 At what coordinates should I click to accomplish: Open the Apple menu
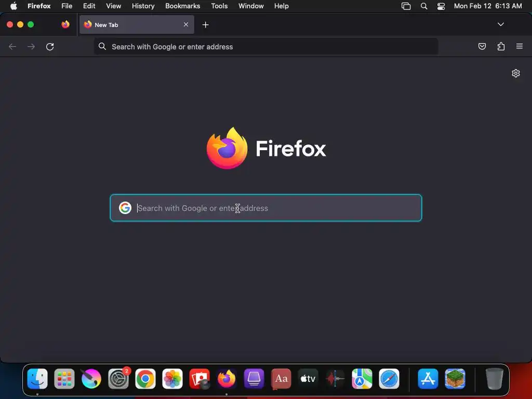click(x=14, y=6)
